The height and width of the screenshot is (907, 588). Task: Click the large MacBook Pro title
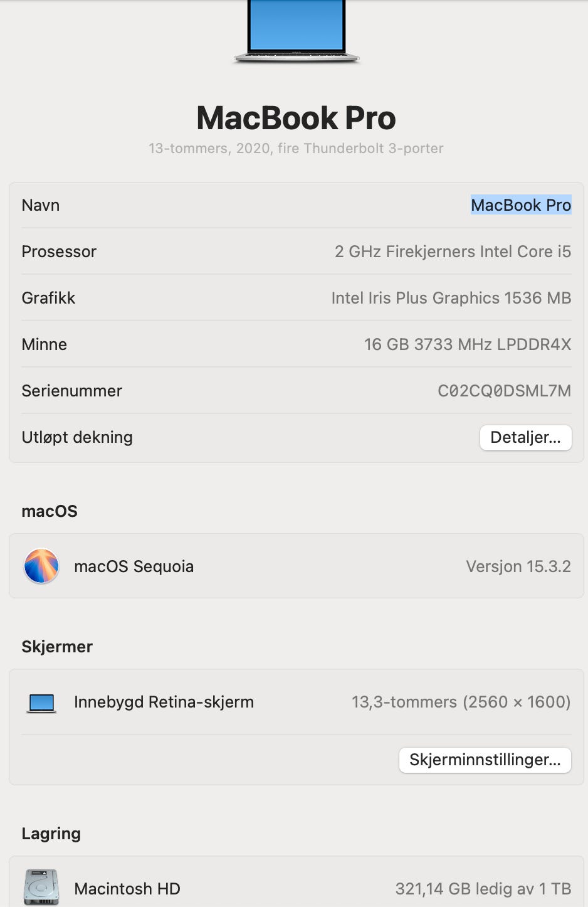pos(296,118)
